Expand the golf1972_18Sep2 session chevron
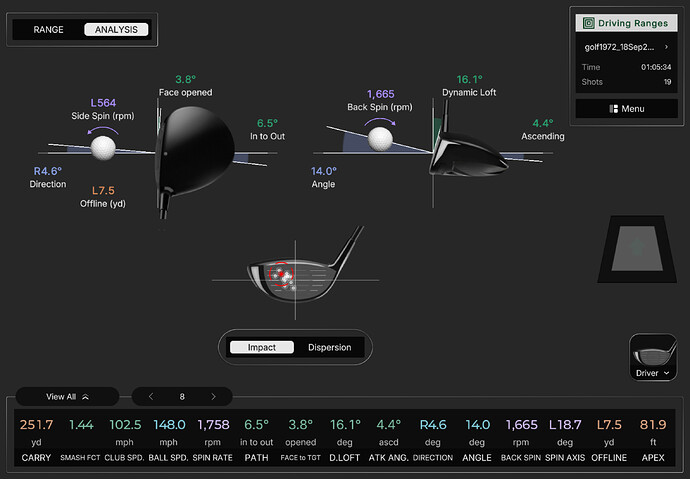 (x=666, y=47)
